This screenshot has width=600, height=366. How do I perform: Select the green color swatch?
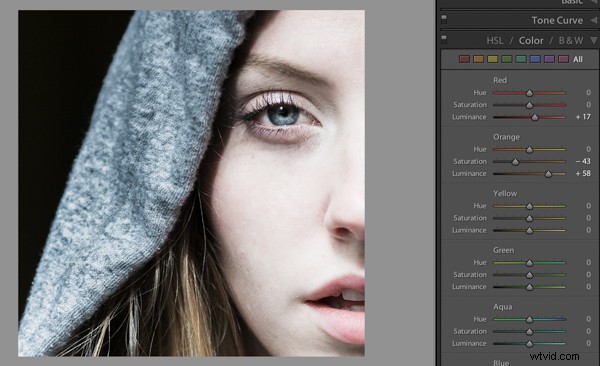pyautogui.click(x=507, y=59)
